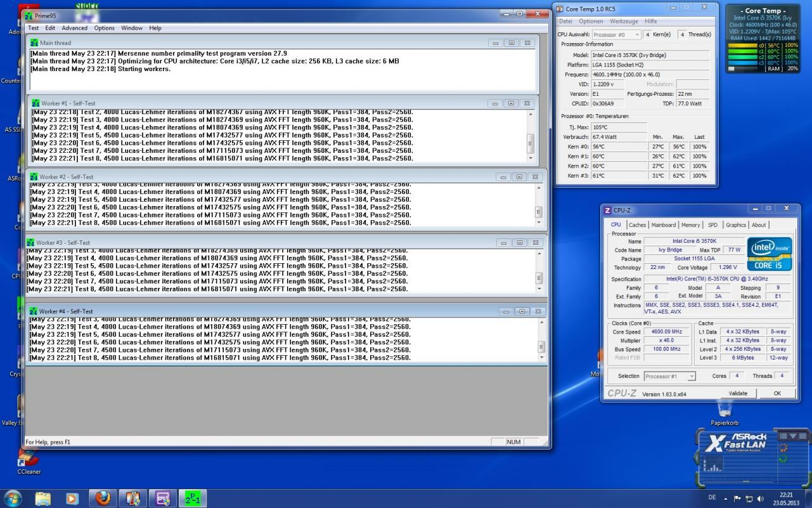Viewport: 812px width, 508px height.
Task: Open Windows Explorer from the taskbar
Action: (x=42, y=498)
